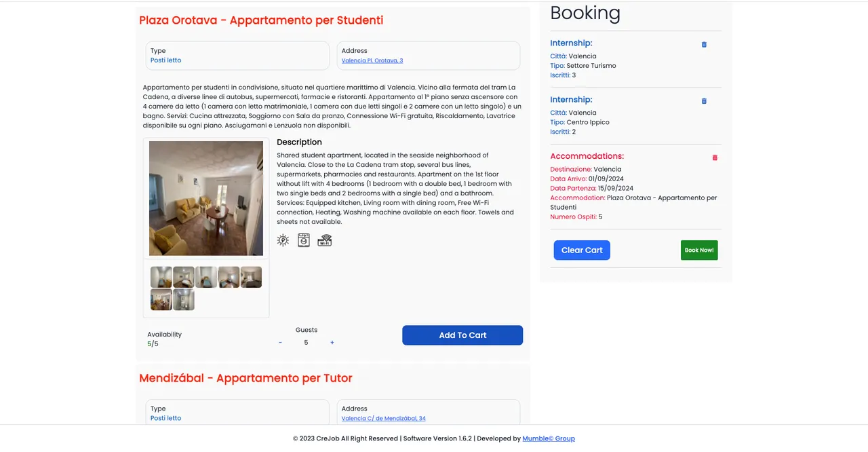This screenshot has width=868, height=452.
Task: Click inside the Guests number field
Action: (306, 342)
